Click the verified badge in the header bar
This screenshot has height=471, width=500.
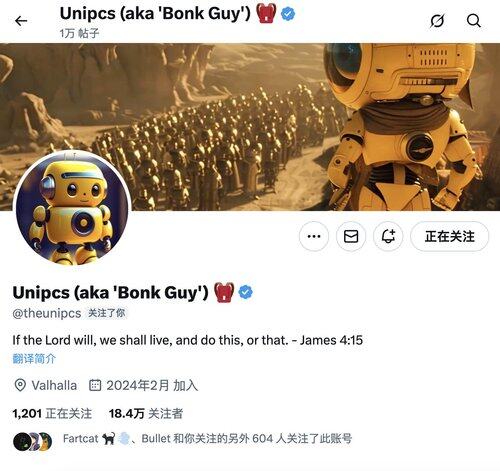[288, 14]
